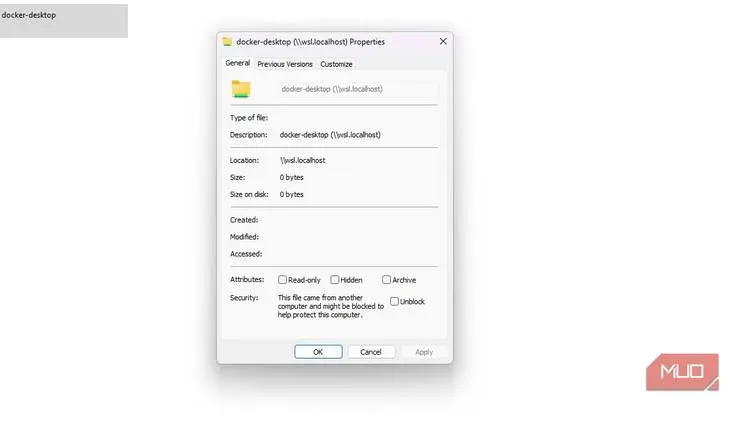Click the 'Security:' label
750x422 pixels.
[244, 298]
